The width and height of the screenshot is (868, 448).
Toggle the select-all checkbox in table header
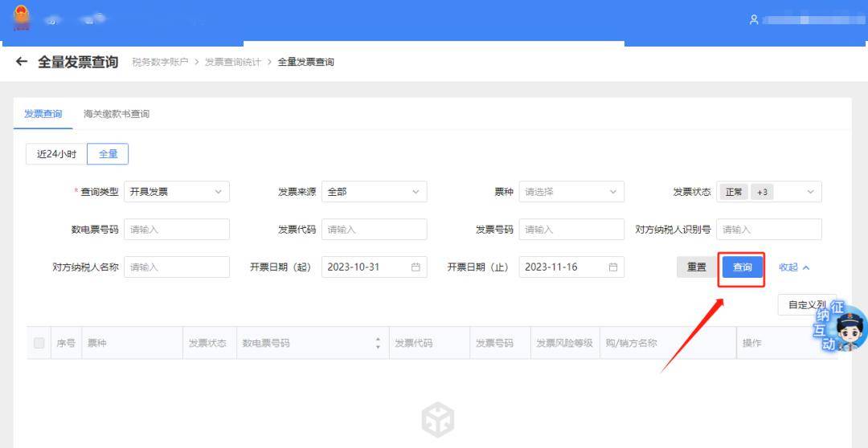(x=39, y=343)
